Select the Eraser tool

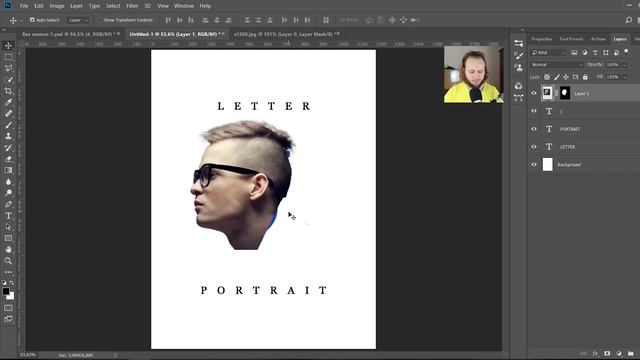pyautogui.click(x=8, y=159)
